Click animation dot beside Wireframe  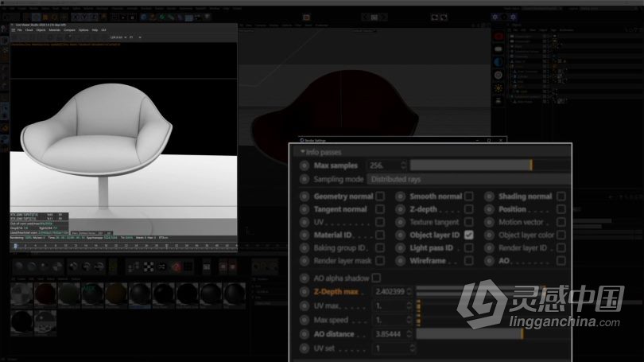400,260
